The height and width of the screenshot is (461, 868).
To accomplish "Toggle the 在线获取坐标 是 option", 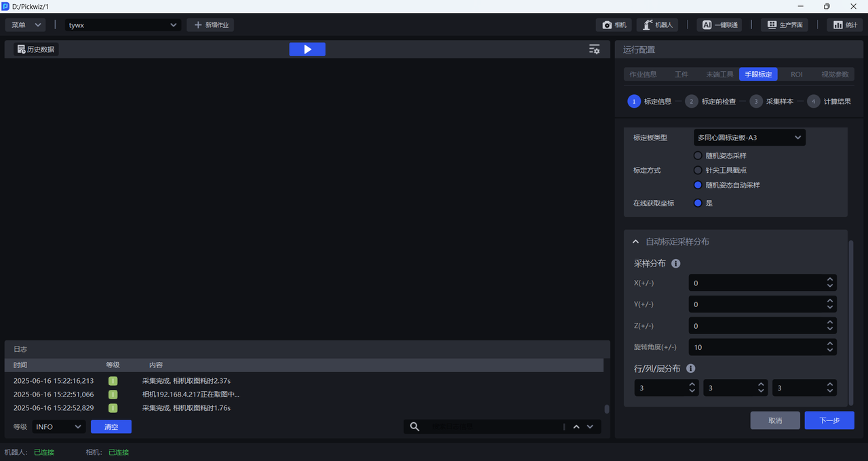I will (x=698, y=203).
